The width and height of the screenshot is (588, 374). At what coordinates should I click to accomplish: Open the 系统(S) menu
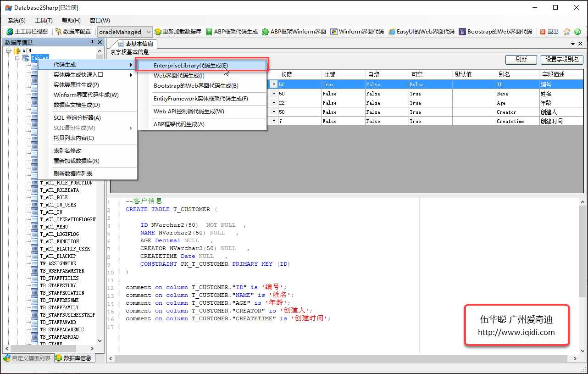click(17, 21)
